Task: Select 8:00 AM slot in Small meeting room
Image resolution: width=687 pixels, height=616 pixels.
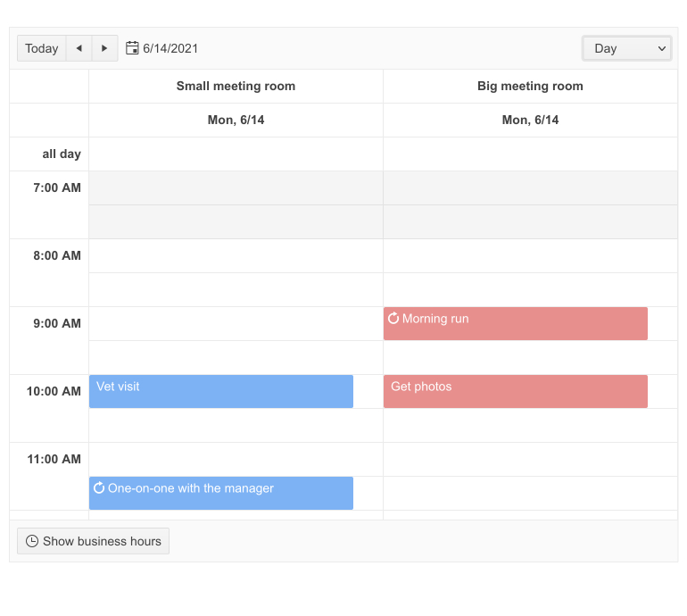Action: click(236, 256)
